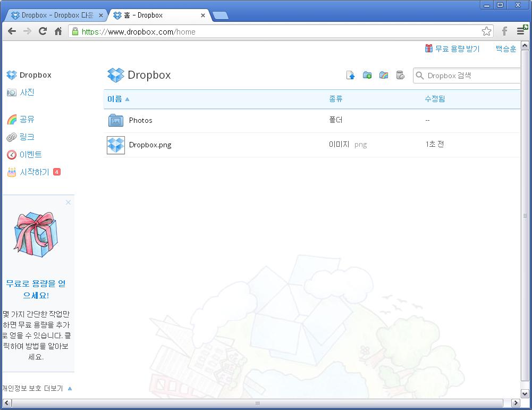Sort by 종류 column header

click(x=335, y=99)
